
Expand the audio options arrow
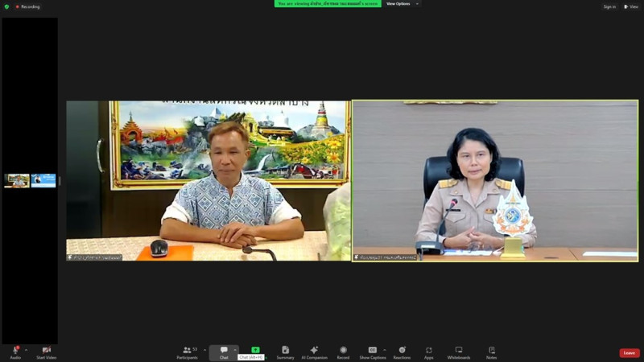point(27,350)
